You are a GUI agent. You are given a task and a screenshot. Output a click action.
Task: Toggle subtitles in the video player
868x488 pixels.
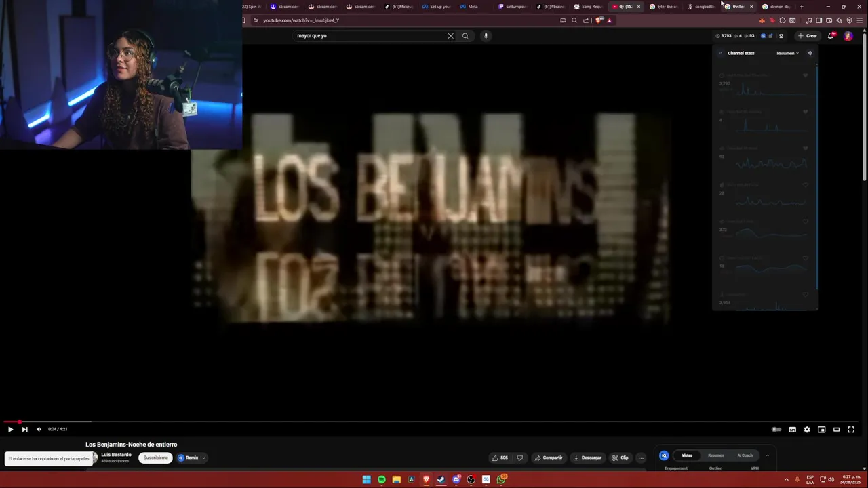tap(792, 429)
